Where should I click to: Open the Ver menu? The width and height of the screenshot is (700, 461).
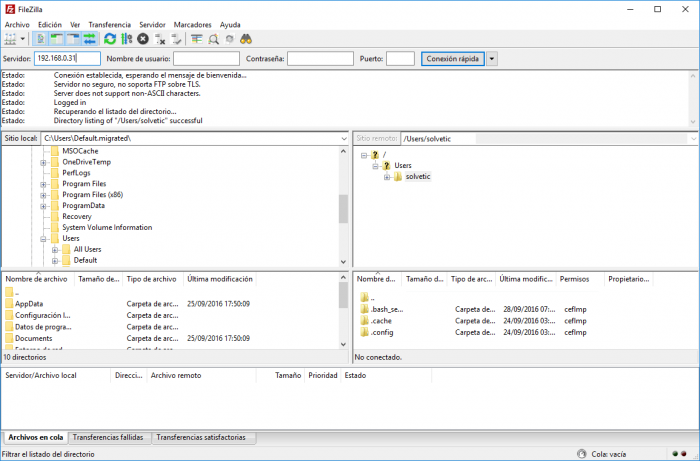[x=75, y=25]
